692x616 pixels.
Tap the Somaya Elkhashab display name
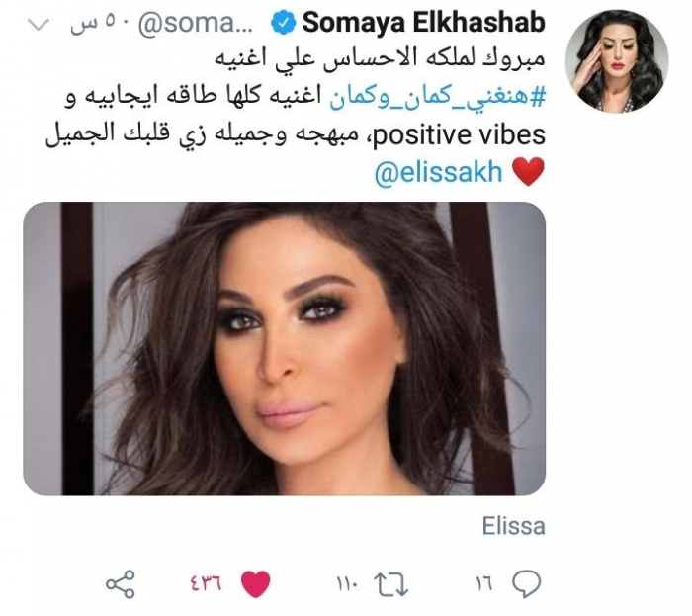424,23
